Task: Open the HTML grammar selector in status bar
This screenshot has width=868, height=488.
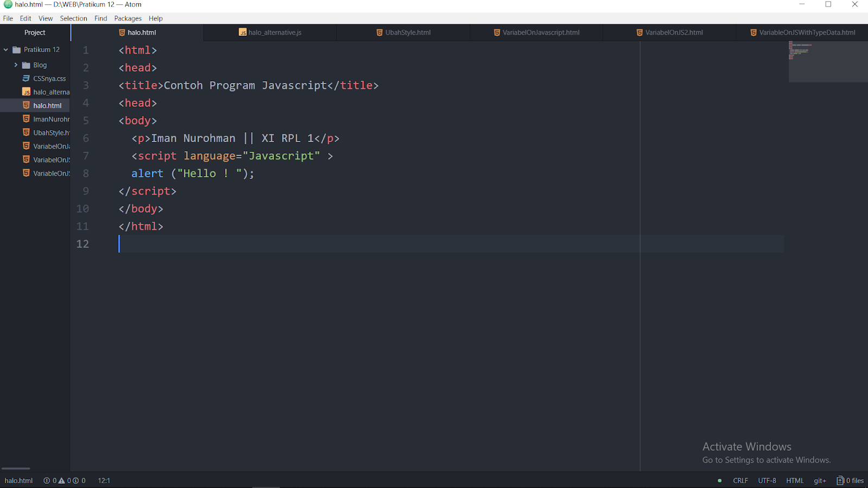Action: click(794, 480)
